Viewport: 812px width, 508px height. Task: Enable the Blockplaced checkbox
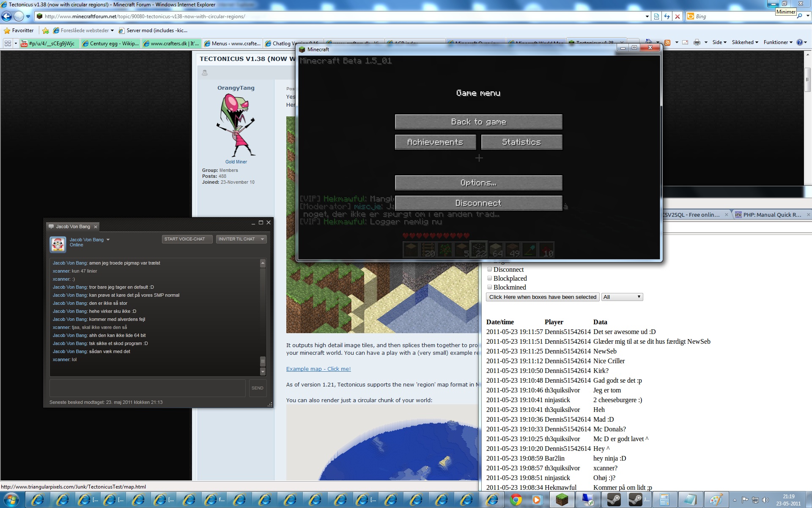(x=489, y=278)
